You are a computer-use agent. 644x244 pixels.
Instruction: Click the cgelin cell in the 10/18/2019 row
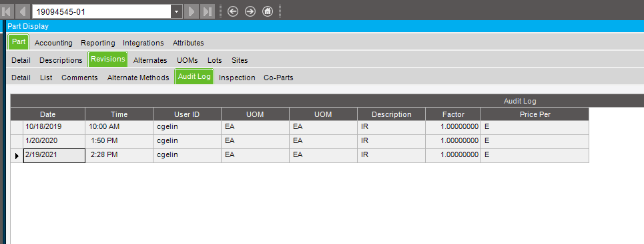188,128
